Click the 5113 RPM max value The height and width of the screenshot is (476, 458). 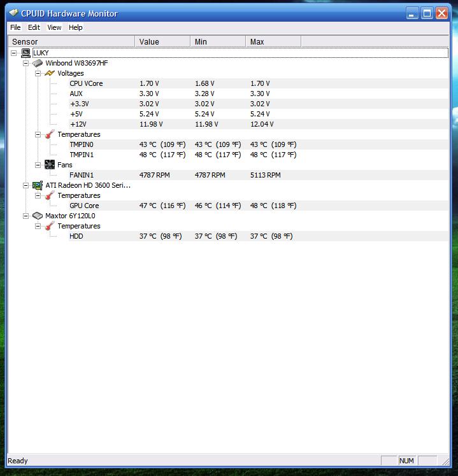click(x=266, y=175)
